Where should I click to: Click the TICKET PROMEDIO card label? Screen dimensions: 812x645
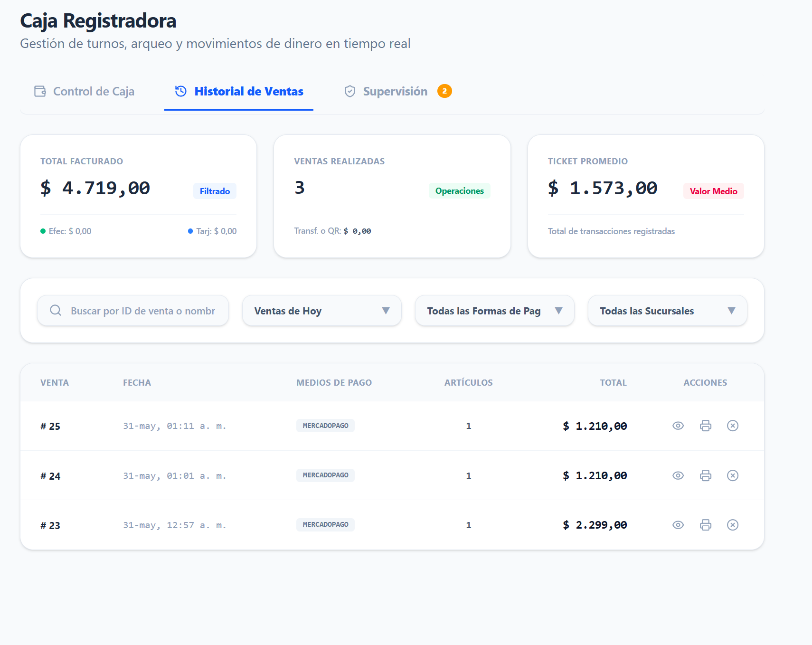pyautogui.click(x=588, y=161)
